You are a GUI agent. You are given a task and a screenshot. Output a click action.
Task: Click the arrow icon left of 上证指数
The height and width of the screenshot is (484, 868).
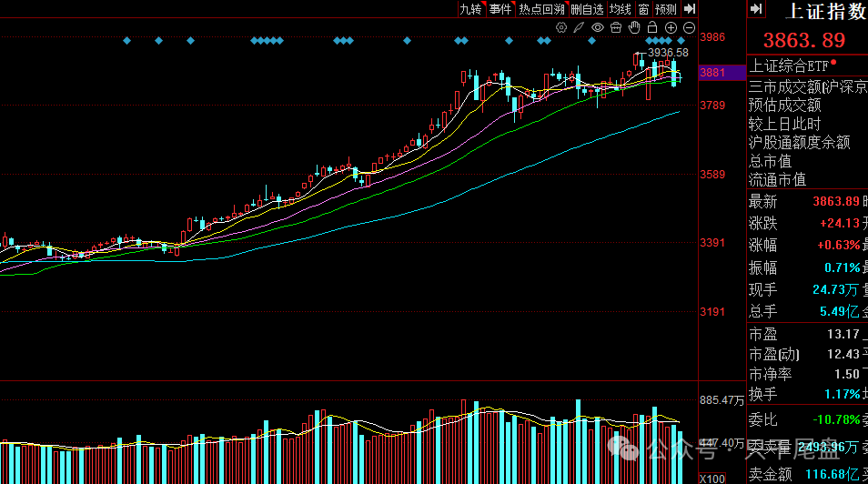[756, 9]
